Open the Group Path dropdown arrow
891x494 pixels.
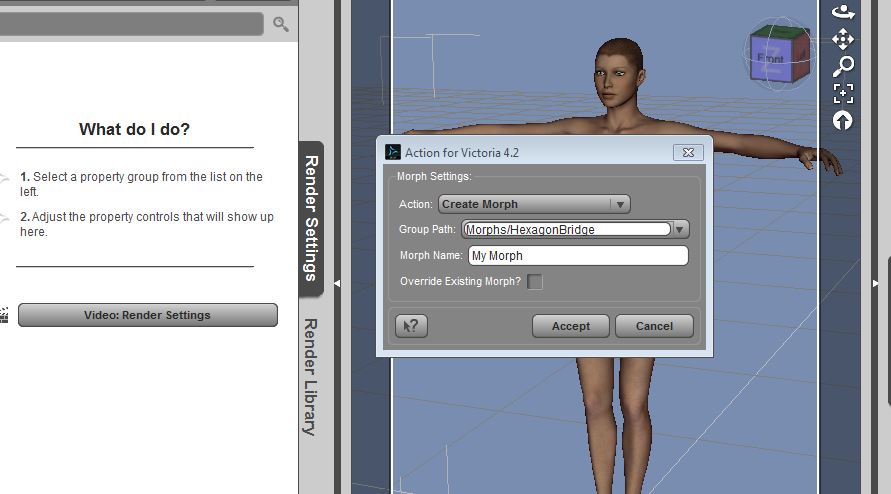tap(680, 230)
